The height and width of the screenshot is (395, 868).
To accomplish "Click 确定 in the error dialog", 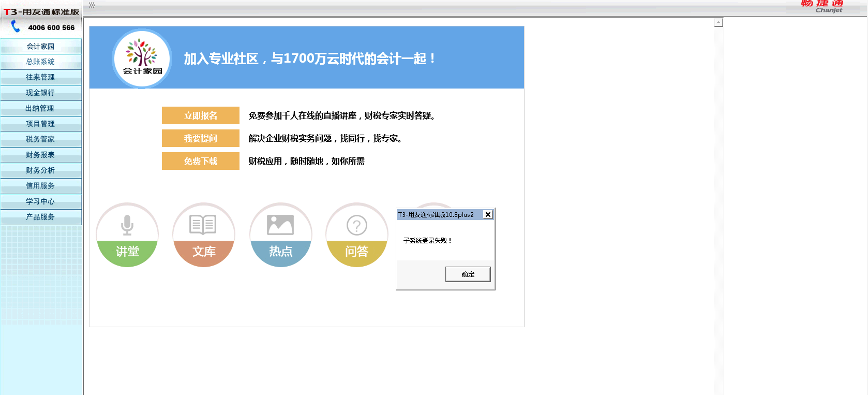I will coord(468,274).
